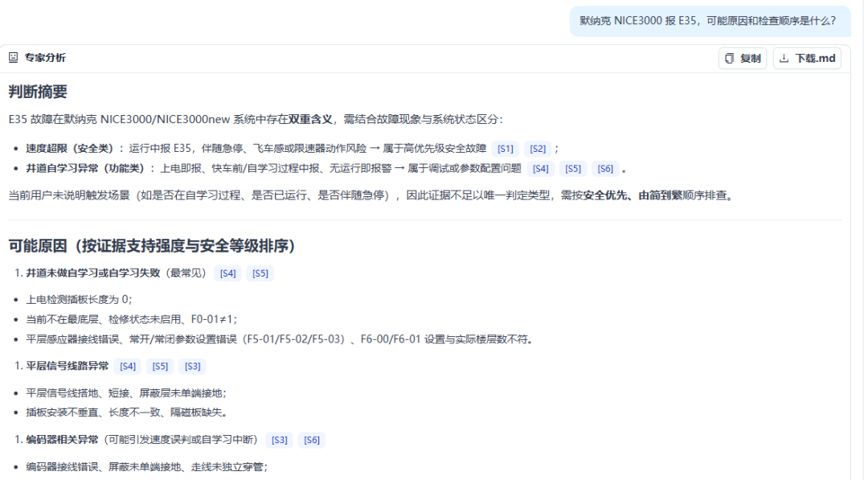Click the user question bubble about E35
Screen dimensions: 868x480
tap(710, 21)
